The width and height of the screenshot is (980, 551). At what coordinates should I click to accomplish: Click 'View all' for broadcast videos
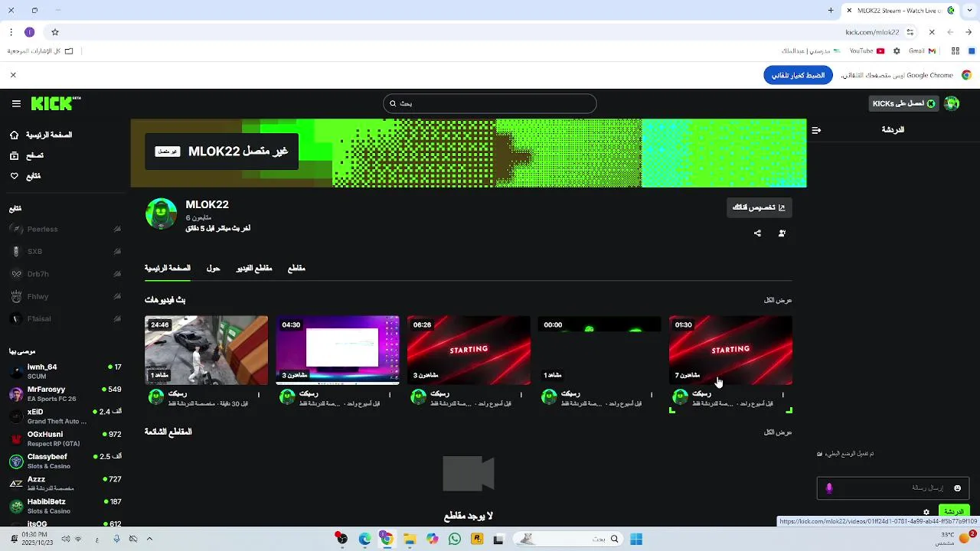(778, 300)
